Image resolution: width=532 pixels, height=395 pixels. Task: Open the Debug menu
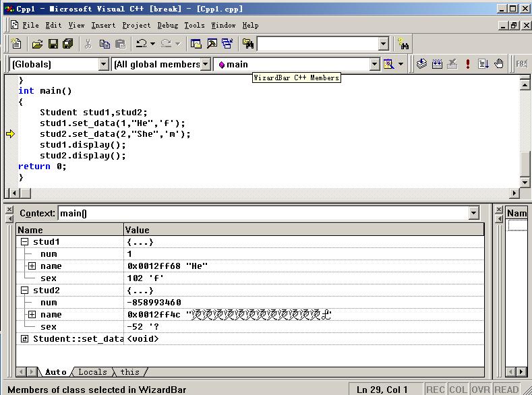pyautogui.click(x=168, y=25)
